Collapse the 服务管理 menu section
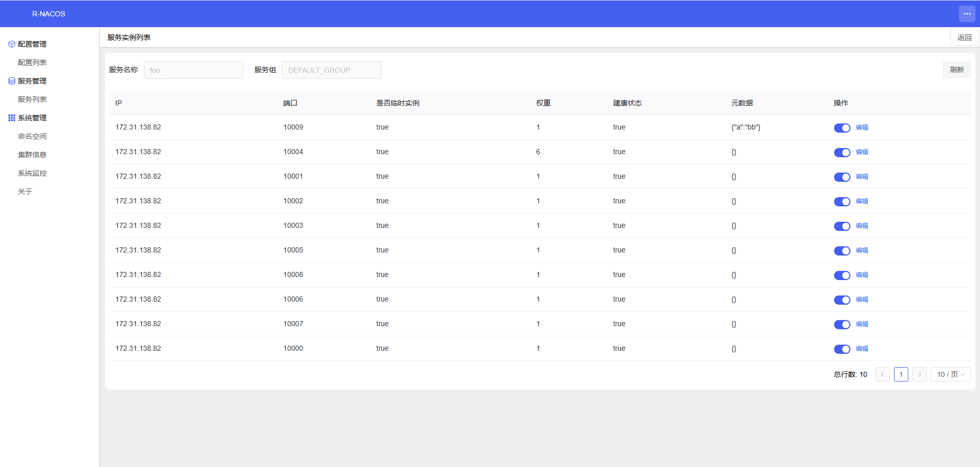The width and height of the screenshot is (980, 467). pos(32,81)
